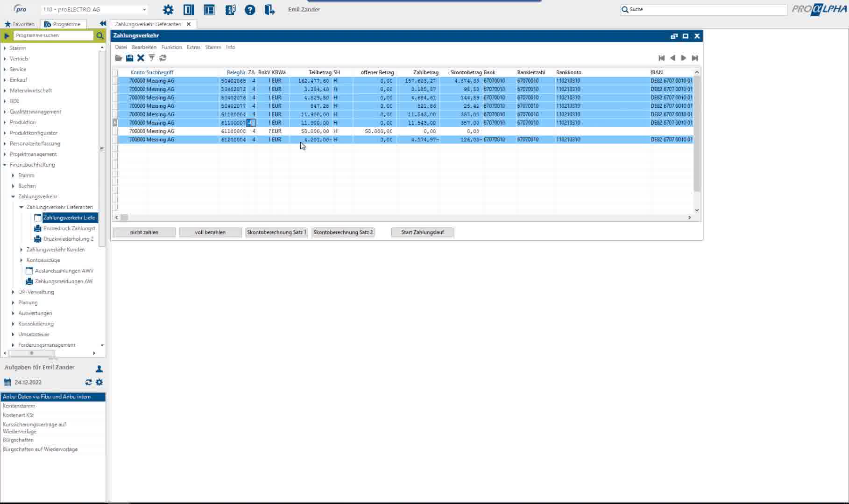Screen dimensions: 849x504
Task: Select the row selector for BelegNr 50402069
Action: 115,81
